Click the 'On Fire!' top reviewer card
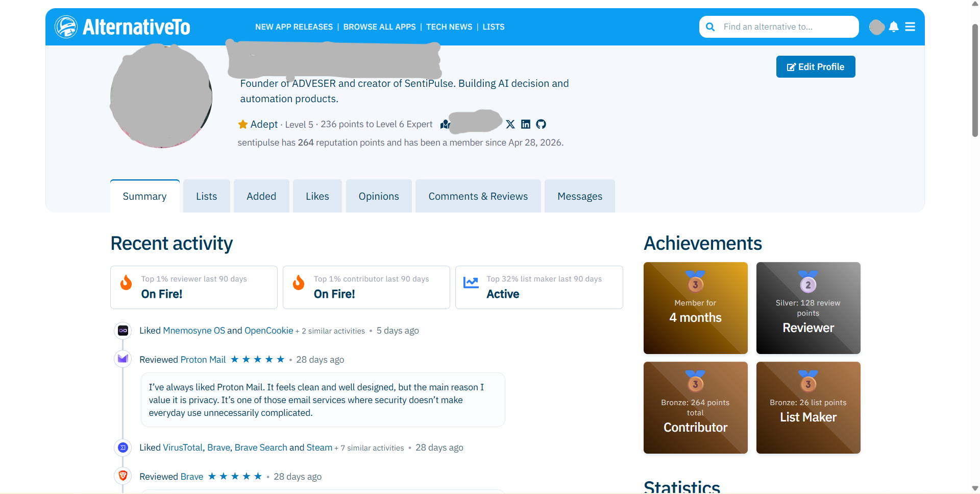Image resolution: width=980 pixels, height=494 pixels. (194, 287)
